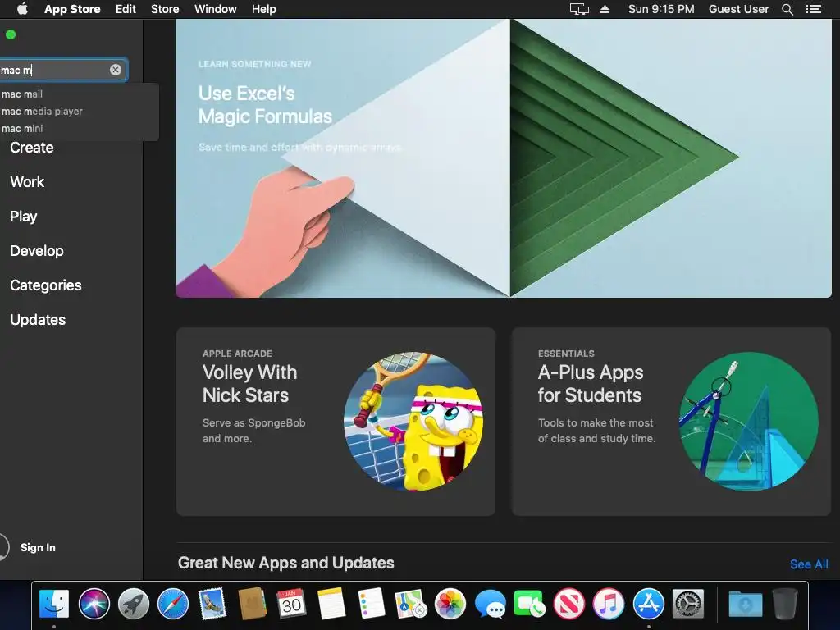Image resolution: width=840 pixels, height=630 pixels.
Task: Open Notes icon in the Dock
Action: [331, 604]
